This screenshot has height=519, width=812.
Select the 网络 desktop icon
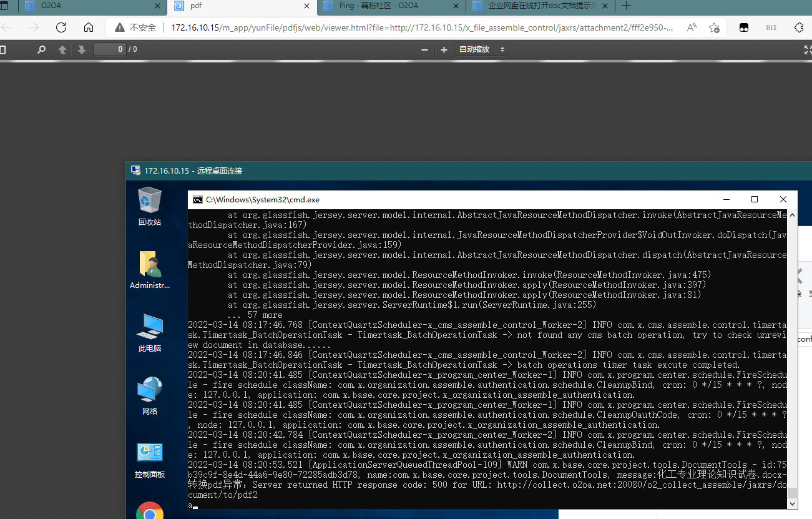point(150,396)
